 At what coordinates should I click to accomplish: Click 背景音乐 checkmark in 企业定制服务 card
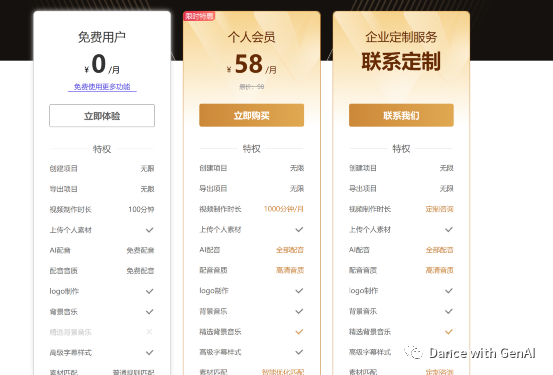(x=449, y=311)
